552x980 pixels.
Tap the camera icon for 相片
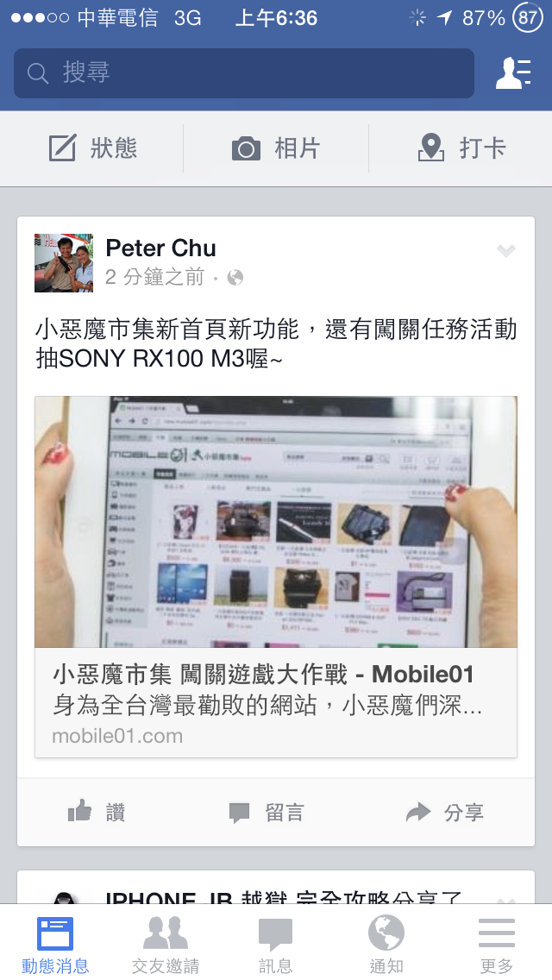246,148
